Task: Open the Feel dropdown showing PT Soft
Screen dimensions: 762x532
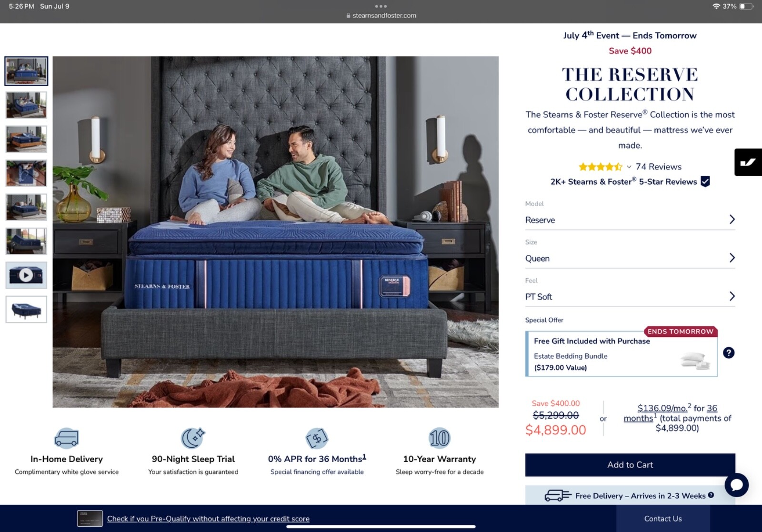Action: 630,297
